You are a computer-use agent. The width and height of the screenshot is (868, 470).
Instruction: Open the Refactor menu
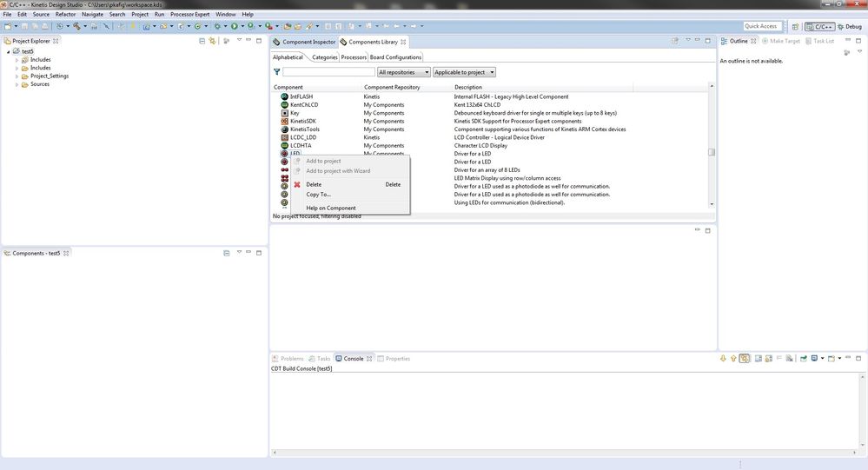(65, 15)
